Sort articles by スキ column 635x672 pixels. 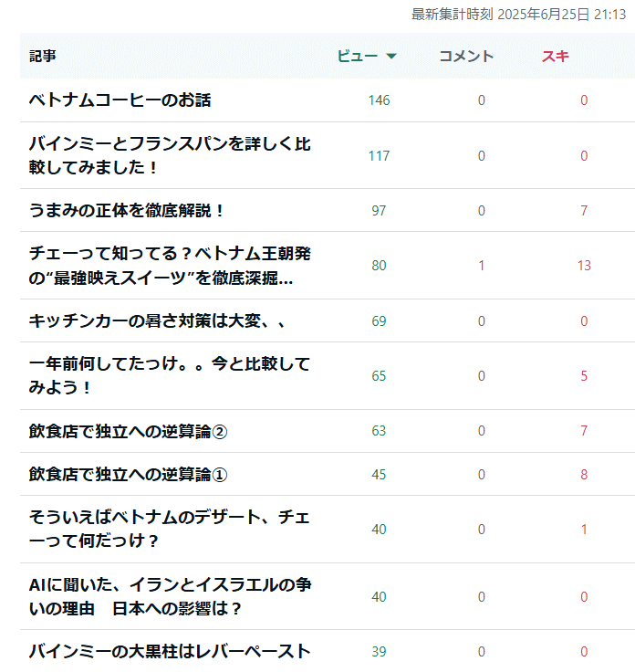click(556, 56)
